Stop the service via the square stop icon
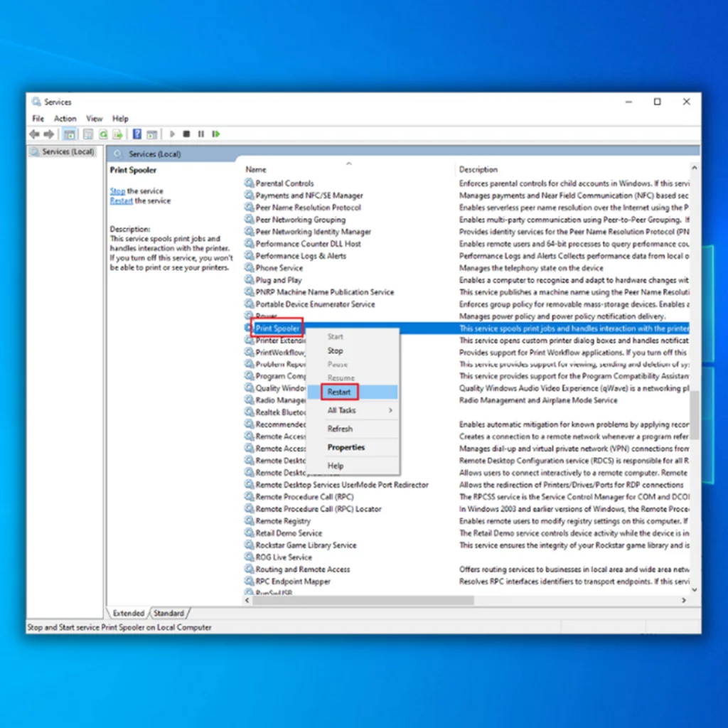Viewport: 728px width, 728px height. click(x=187, y=134)
